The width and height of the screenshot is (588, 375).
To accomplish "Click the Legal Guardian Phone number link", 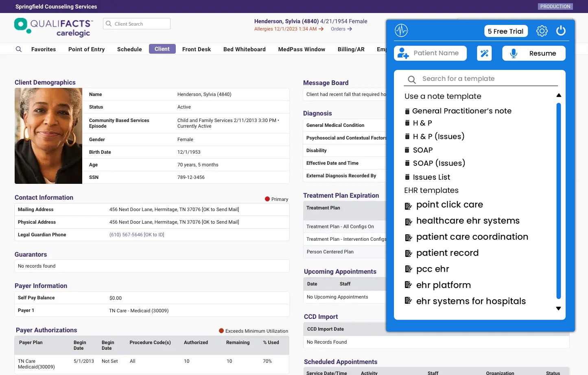I will coord(137,235).
